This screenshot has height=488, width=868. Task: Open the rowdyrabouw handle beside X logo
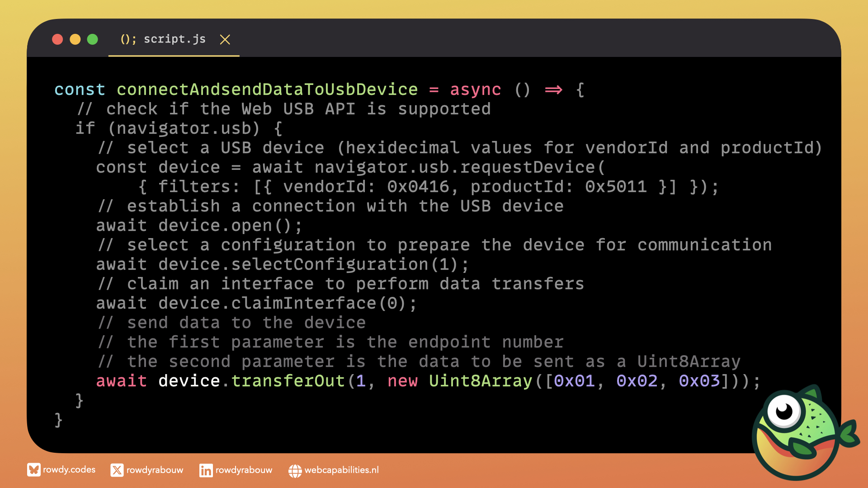(155, 470)
